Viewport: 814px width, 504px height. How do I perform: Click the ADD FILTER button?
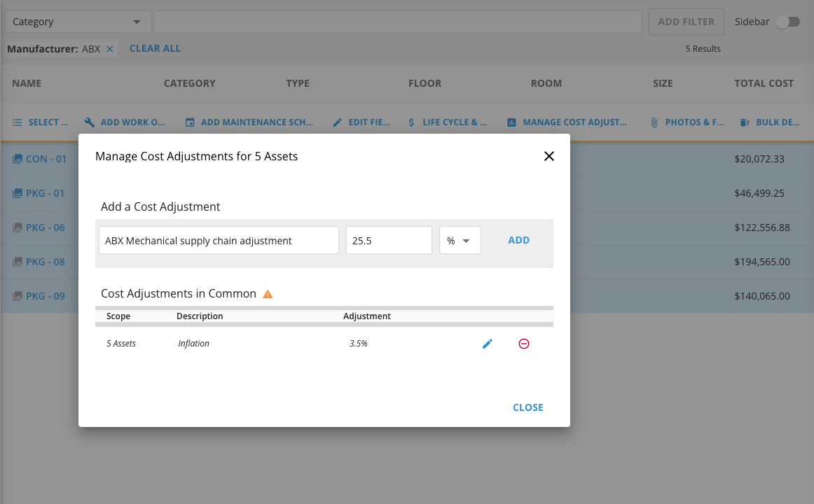click(686, 22)
